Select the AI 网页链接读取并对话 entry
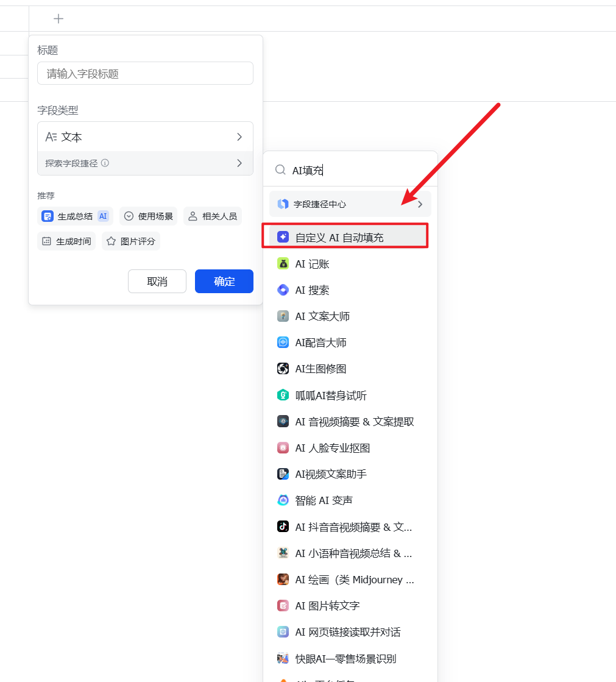The height and width of the screenshot is (682, 616). pos(349,632)
